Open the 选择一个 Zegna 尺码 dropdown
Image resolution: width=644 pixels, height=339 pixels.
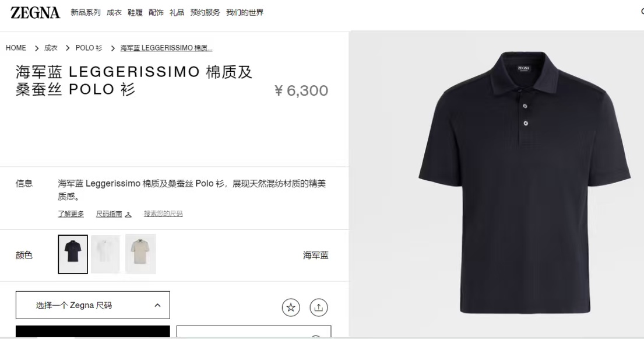coord(93,305)
